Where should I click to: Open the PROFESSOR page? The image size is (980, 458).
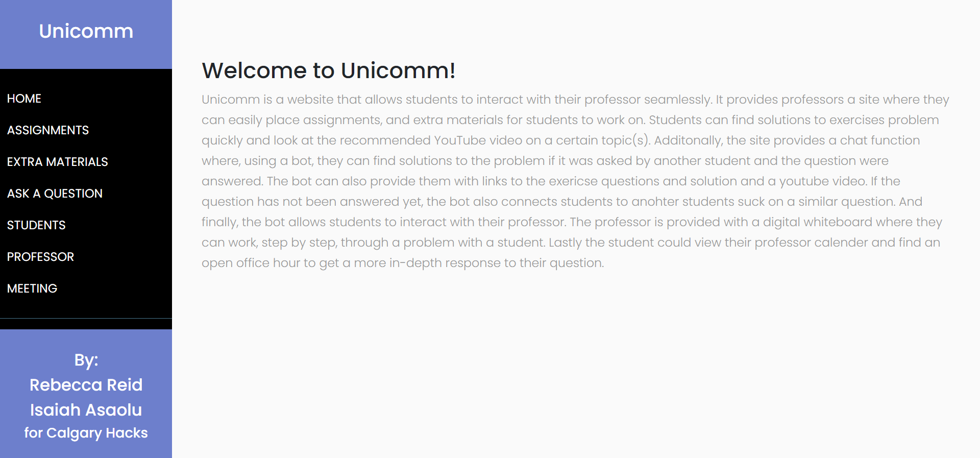coord(40,257)
